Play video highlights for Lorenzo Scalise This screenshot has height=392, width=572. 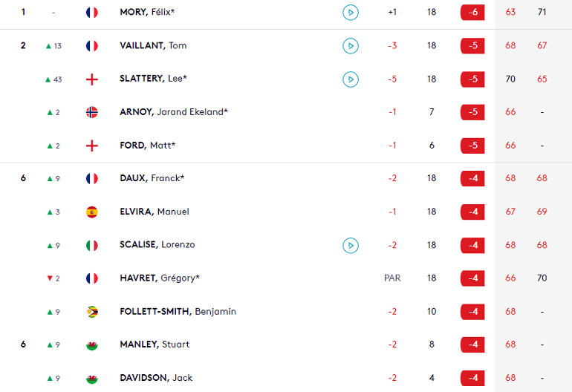(x=350, y=246)
